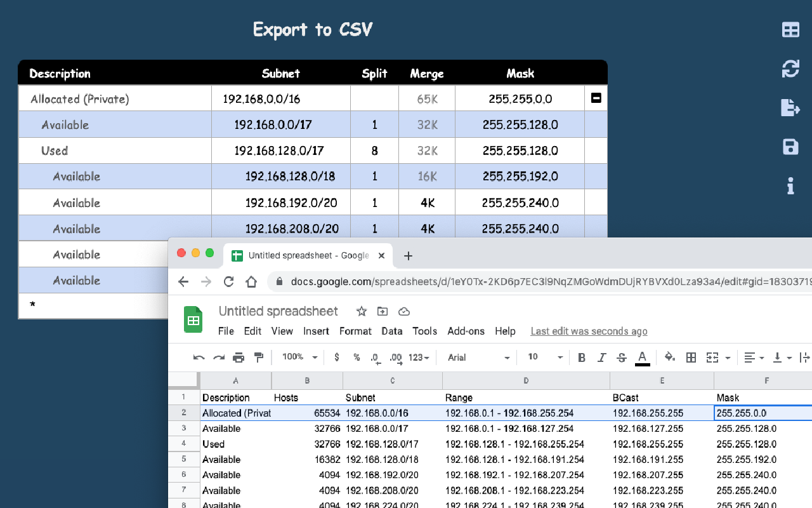Image resolution: width=812 pixels, height=508 pixels.
Task: Click the export file icon in sidebar
Action: click(790, 108)
